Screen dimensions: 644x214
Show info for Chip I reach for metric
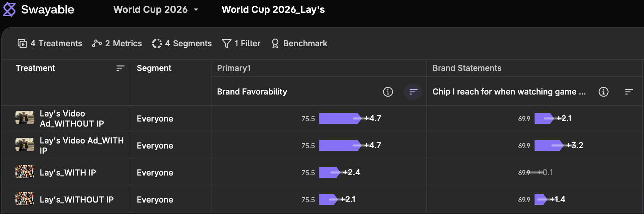point(604,92)
